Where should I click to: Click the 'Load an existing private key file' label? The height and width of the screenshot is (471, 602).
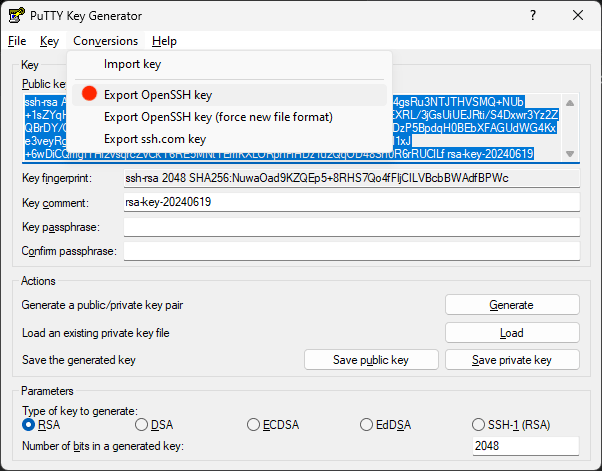pos(96,333)
